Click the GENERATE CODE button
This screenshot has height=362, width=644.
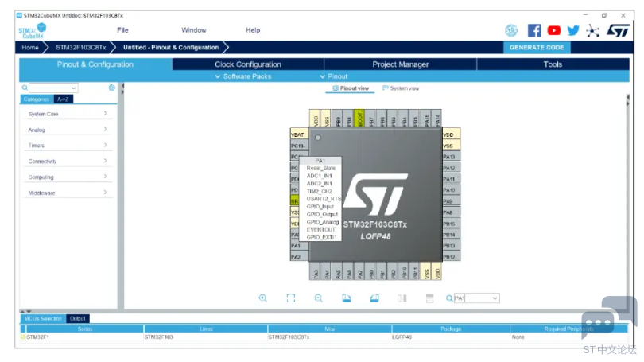537,47
